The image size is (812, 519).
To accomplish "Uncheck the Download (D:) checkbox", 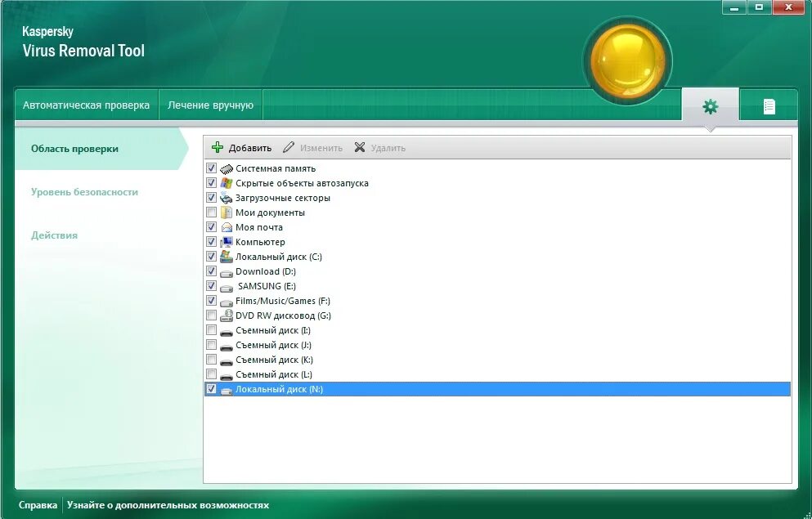I will point(211,271).
